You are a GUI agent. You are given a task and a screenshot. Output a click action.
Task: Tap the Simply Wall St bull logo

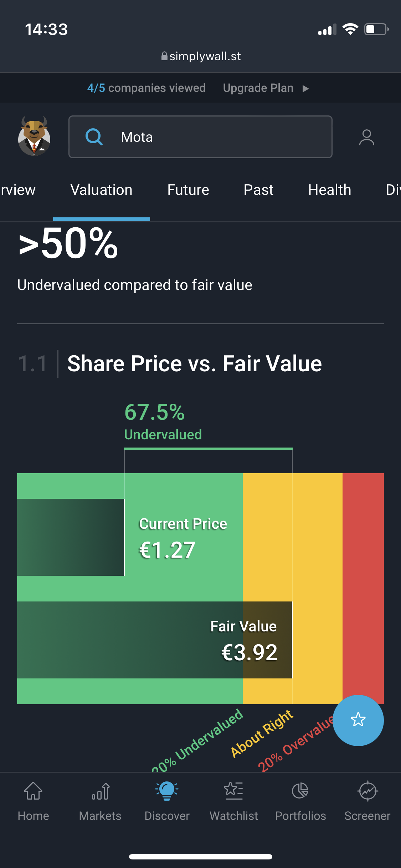pos(34,136)
